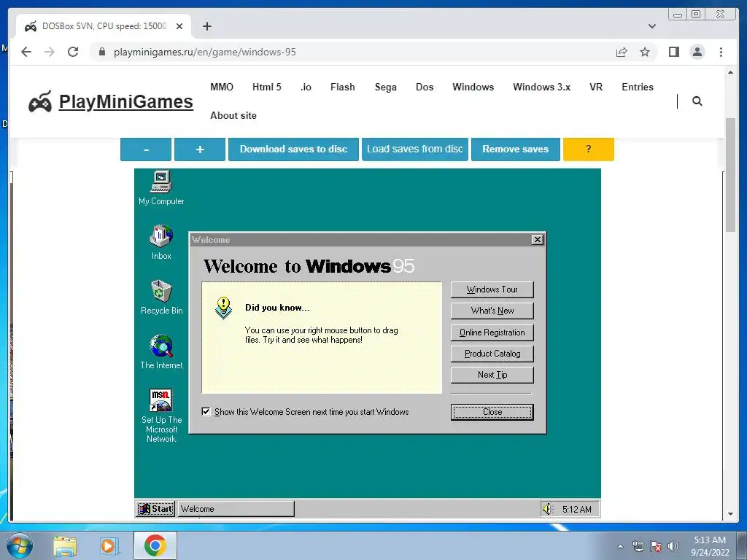Open a new browser tab
Image resolution: width=747 pixels, height=560 pixels.
click(x=206, y=26)
